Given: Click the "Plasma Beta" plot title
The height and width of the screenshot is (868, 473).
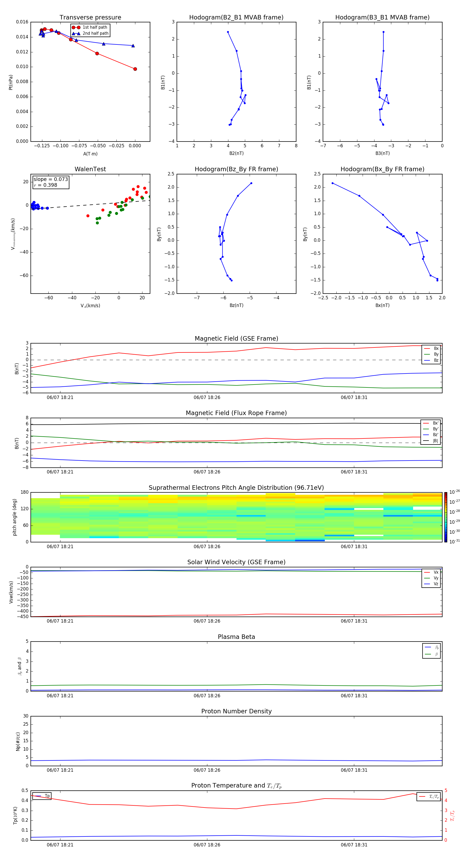Looking at the screenshot, I should [236, 637].
